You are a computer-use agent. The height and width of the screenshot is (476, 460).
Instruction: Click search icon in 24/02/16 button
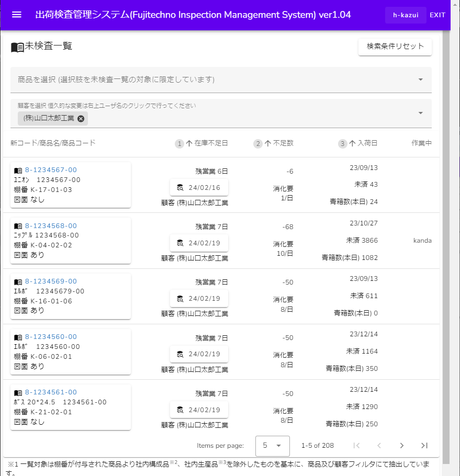pyautogui.click(x=180, y=188)
